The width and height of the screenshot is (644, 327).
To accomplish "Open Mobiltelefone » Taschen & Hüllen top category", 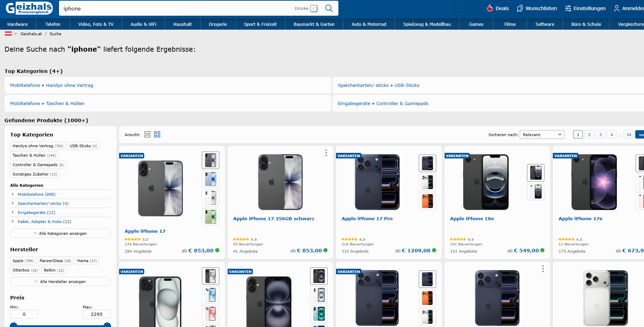I will [47, 103].
